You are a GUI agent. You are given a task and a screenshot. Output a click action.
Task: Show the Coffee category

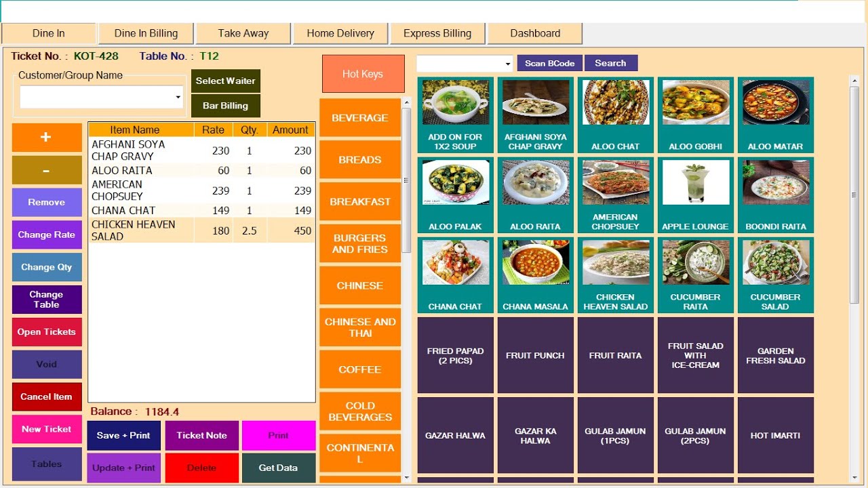coord(360,370)
